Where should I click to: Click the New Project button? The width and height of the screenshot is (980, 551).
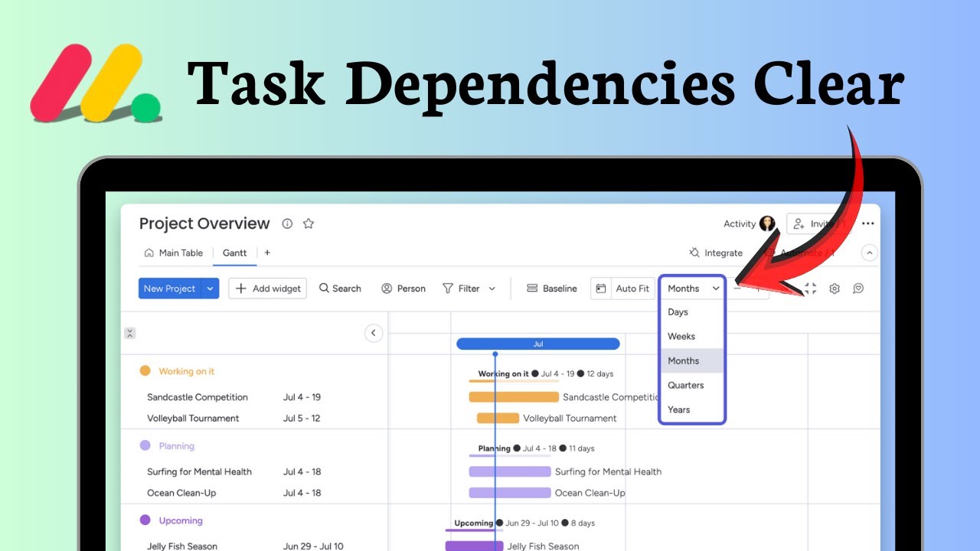point(170,289)
